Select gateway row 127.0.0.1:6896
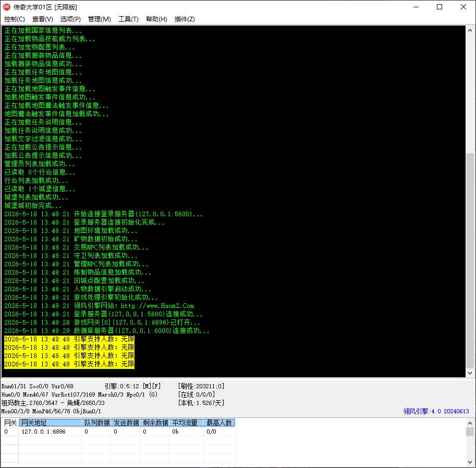 click(x=118, y=432)
